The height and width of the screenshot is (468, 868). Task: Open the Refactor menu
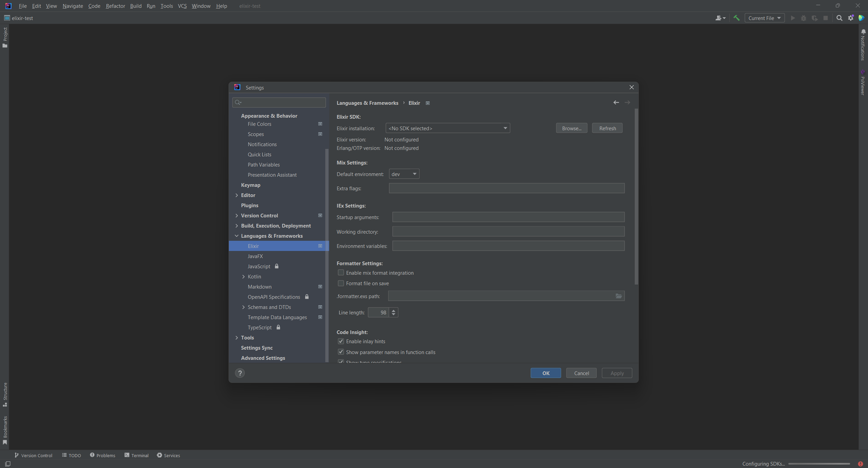(116, 6)
